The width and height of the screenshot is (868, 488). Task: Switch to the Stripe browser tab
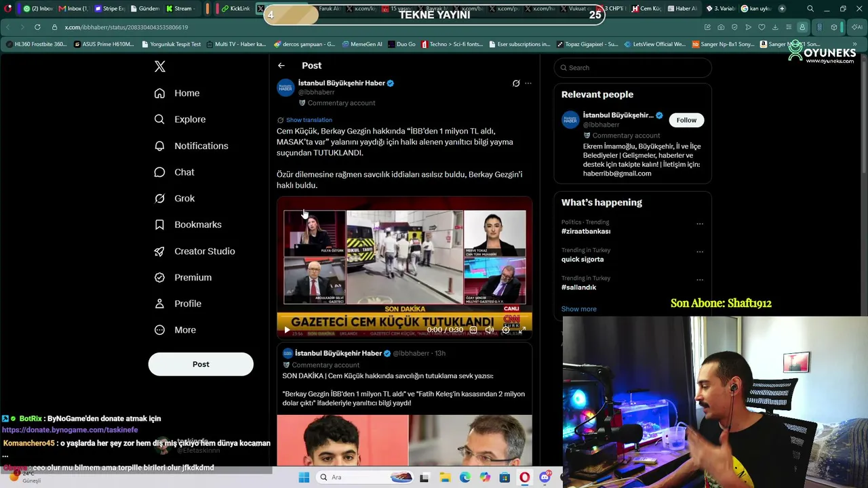(x=109, y=9)
